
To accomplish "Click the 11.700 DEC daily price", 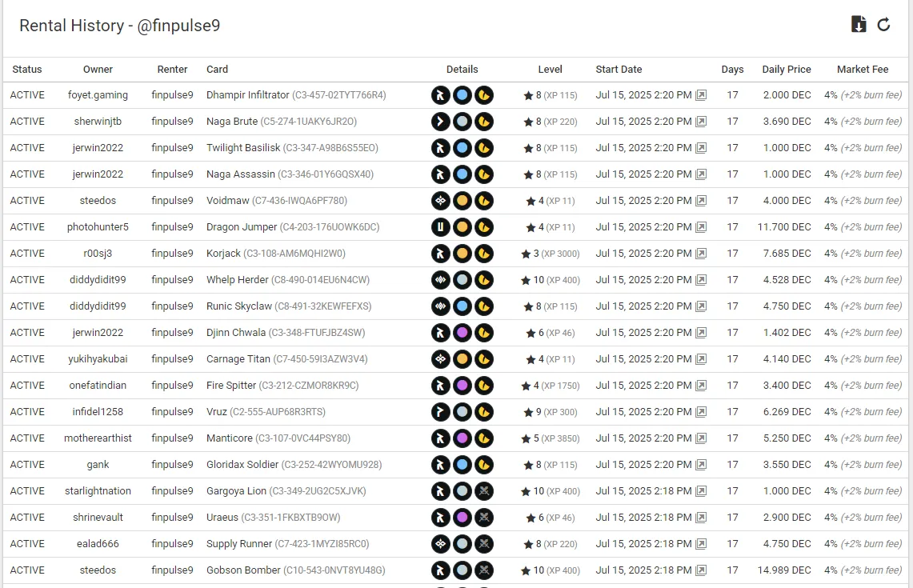I will coord(783,227).
